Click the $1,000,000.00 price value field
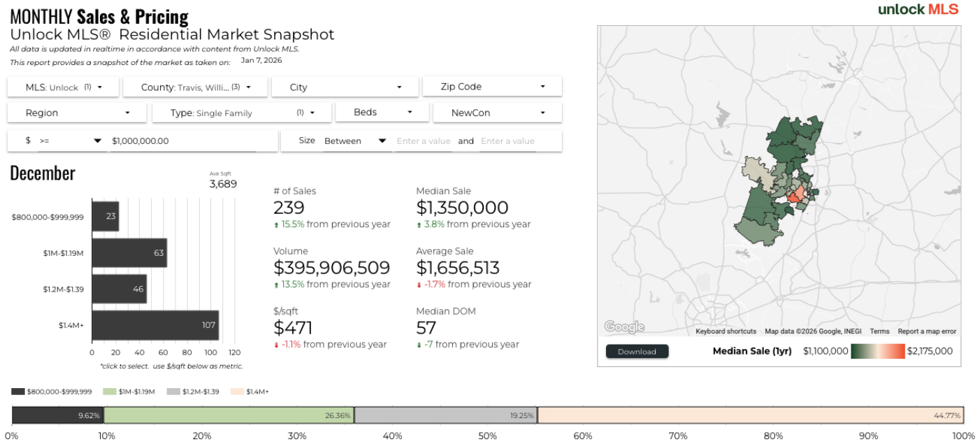 (183, 141)
